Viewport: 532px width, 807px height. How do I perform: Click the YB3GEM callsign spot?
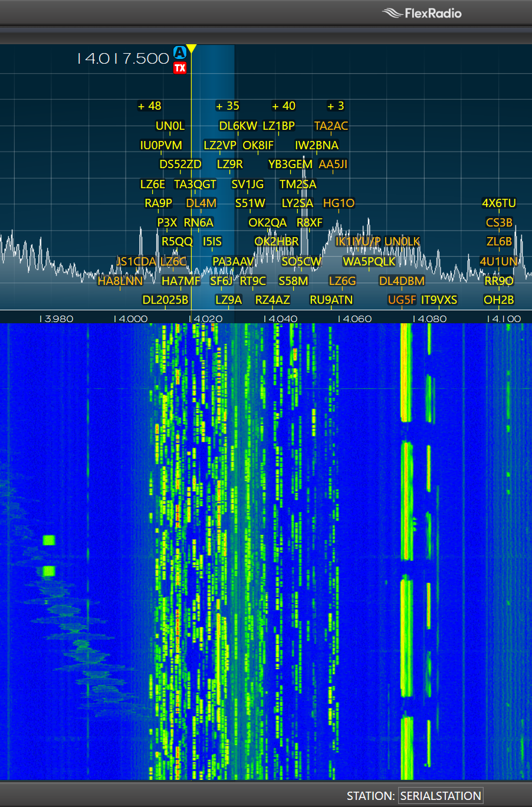(290, 164)
